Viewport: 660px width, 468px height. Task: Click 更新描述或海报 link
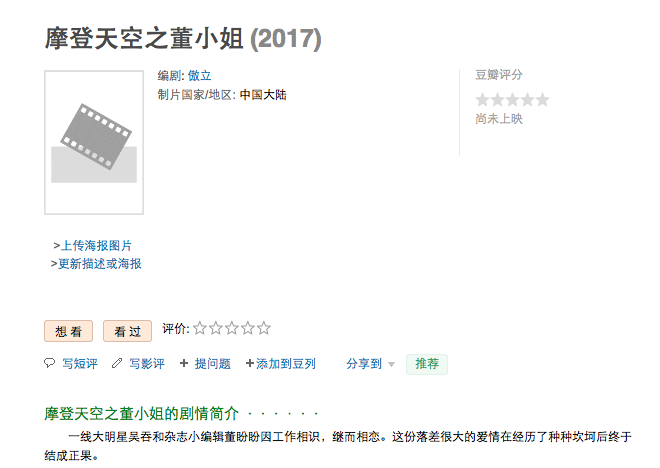click(x=100, y=264)
